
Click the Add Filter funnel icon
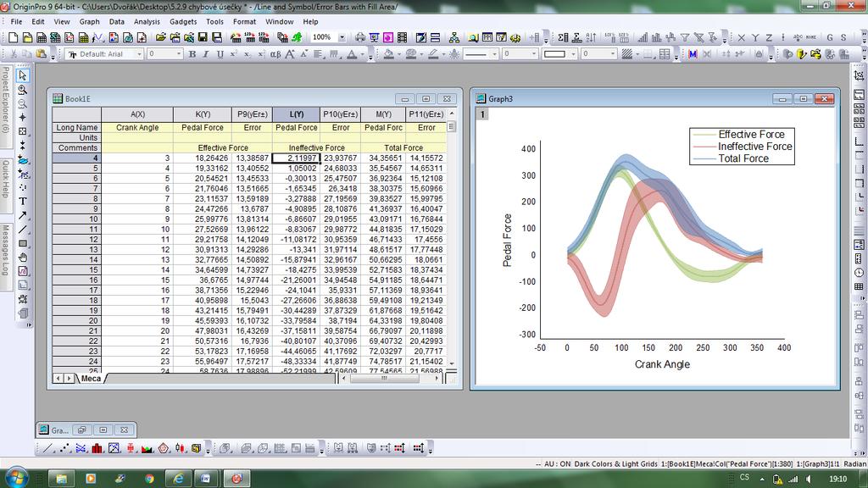pos(685,37)
